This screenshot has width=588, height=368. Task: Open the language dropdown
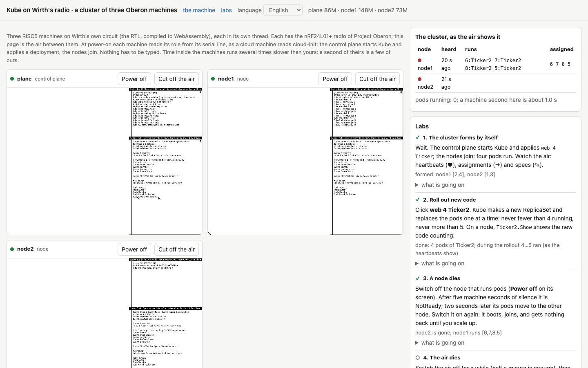point(283,10)
